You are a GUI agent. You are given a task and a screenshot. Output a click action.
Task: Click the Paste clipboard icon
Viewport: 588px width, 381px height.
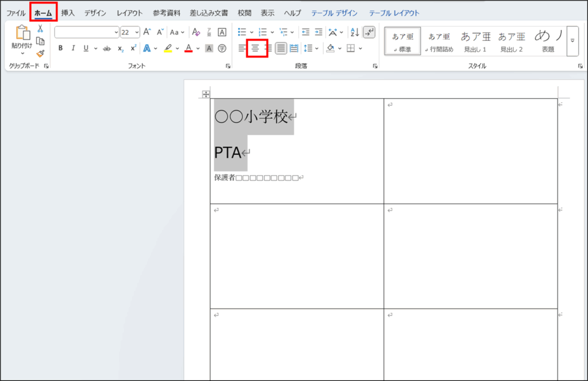(22, 33)
